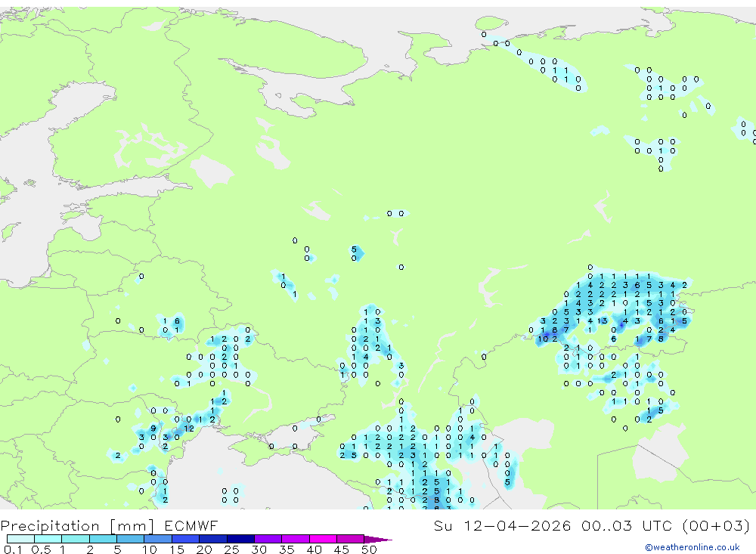This screenshot has height=554, width=756.
Task: Click the weatheronline.co.uk copyright link
Action: pos(692,547)
